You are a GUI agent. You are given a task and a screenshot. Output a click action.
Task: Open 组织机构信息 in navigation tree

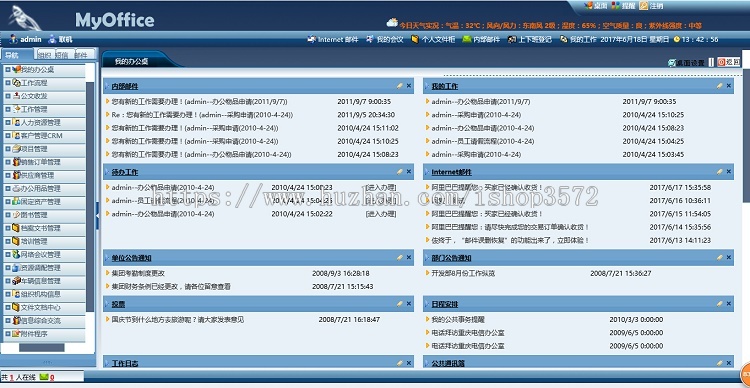click(41, 294)
